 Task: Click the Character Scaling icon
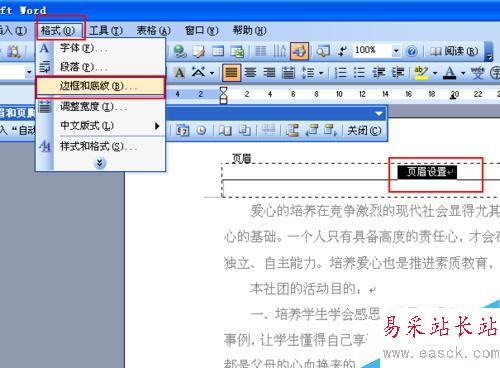tap(199, 72)
